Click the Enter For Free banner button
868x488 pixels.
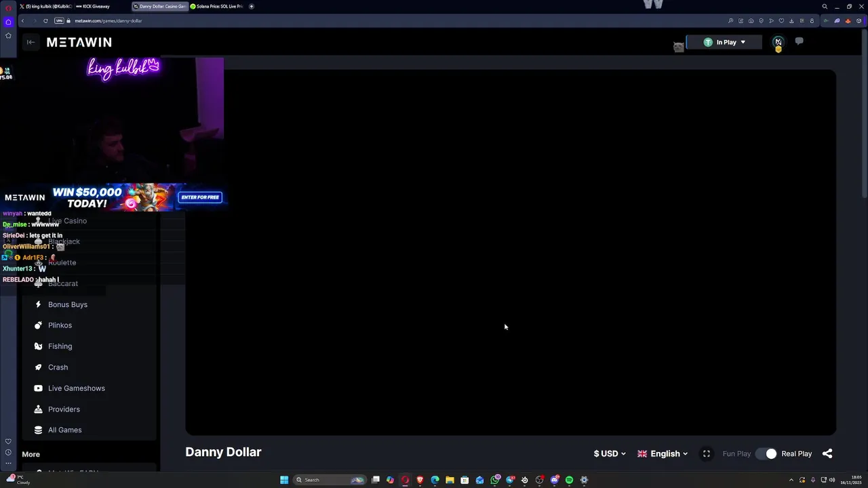pyautogui.click(x=200, y=197)
